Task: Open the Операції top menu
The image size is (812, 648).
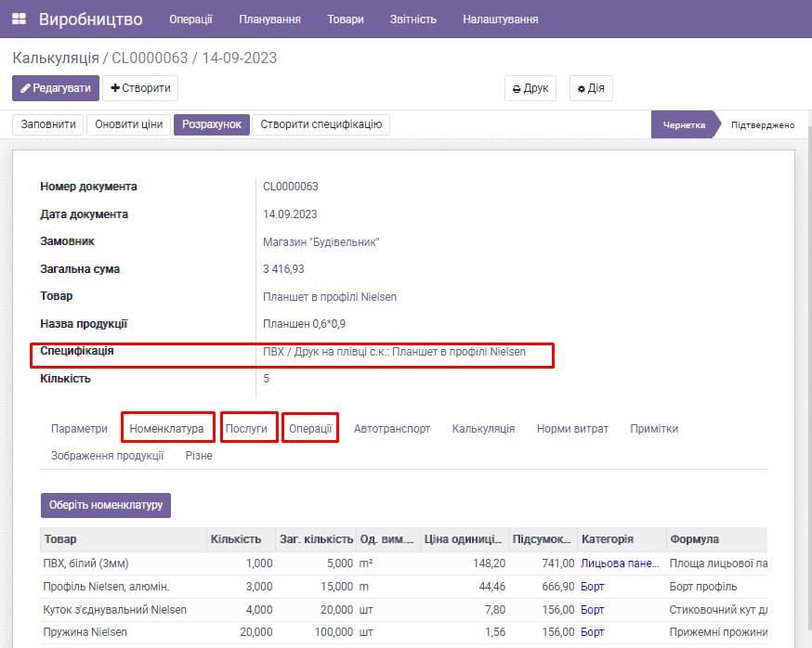Action: [190, 19]
